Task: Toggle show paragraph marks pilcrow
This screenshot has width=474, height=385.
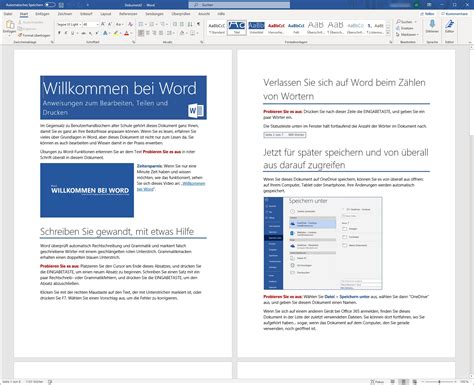Action: point(199,24)
